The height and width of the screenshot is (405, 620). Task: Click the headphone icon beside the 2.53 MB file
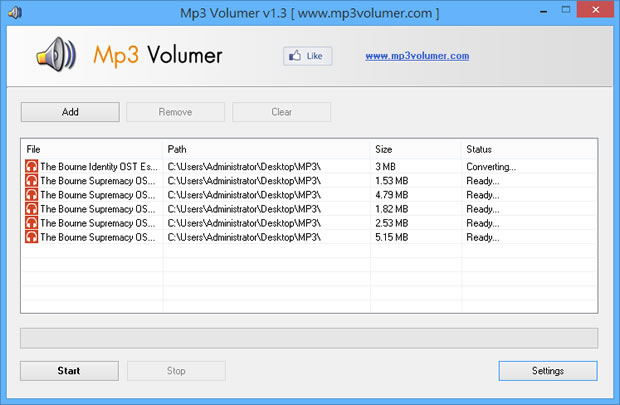(32, 223)
